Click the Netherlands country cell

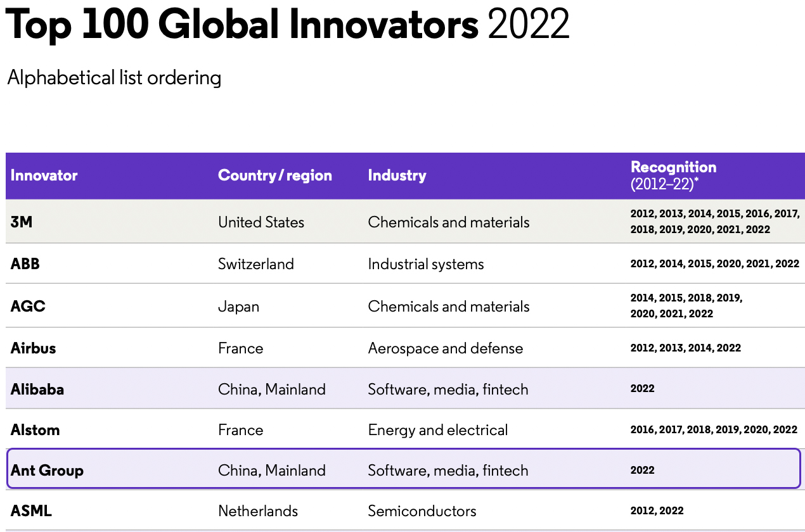click(x=258, y=511)
